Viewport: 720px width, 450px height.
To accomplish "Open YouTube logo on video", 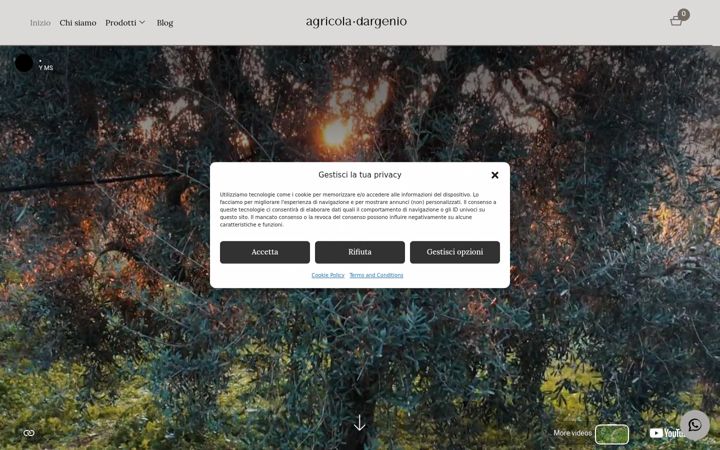I will (x=667, y=433).
